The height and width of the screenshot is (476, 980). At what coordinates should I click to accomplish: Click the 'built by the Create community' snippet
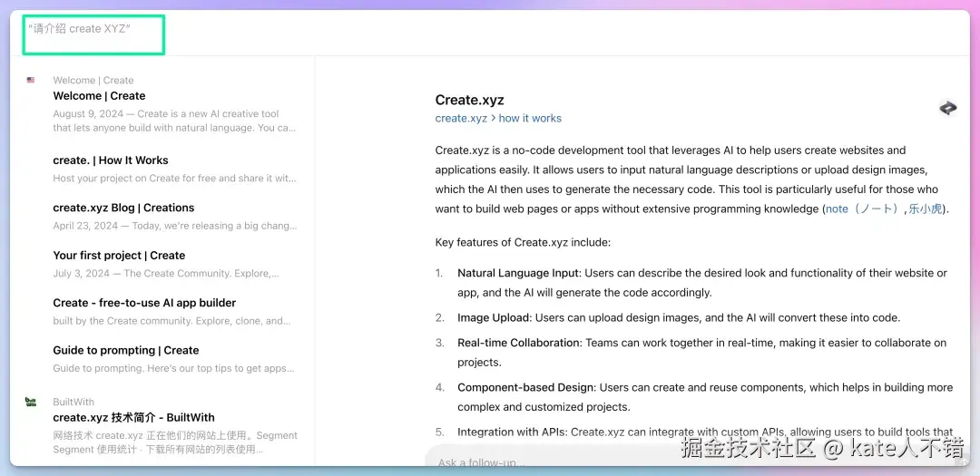tap(171, 320)
